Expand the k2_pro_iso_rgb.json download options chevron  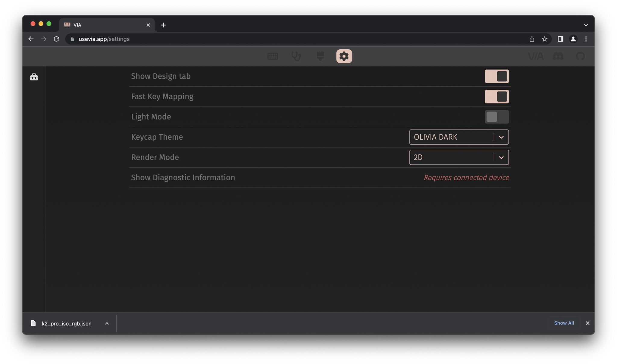(107, 323)
